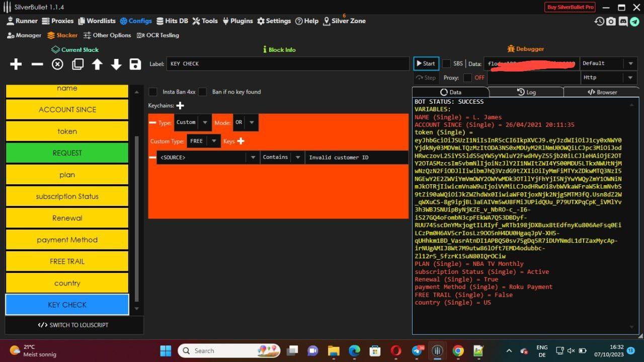Click the clone block copy icon
Viewport: 644px width, 362px height.
tap(77, 64)
